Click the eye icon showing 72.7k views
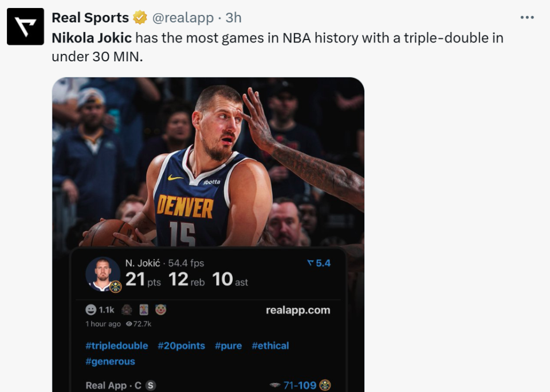The width and height of the screenshot is (550, 392). click(x=129, y=324)
